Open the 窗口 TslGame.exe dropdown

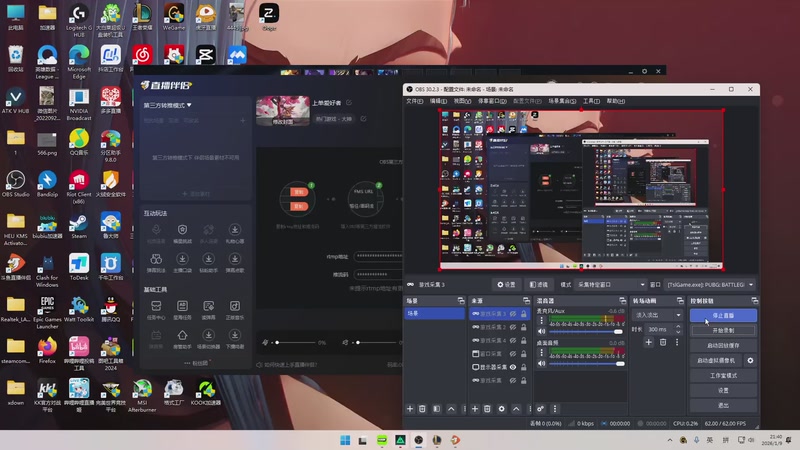[710, 284]
